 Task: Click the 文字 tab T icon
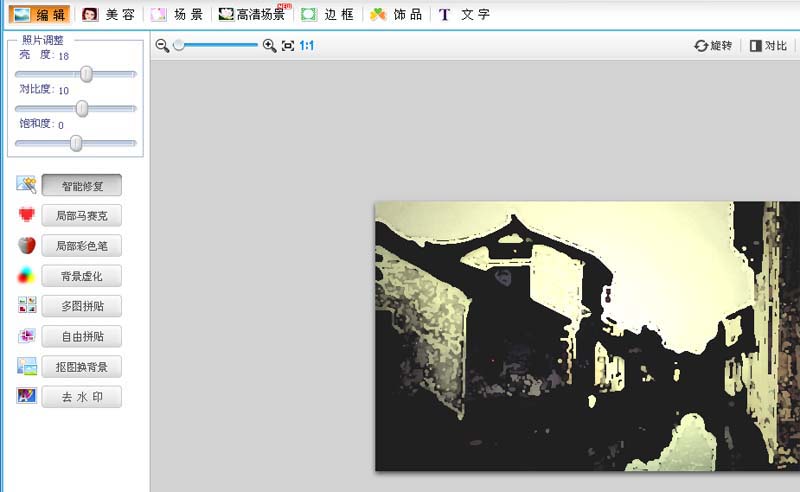click(x=444, y=15)
